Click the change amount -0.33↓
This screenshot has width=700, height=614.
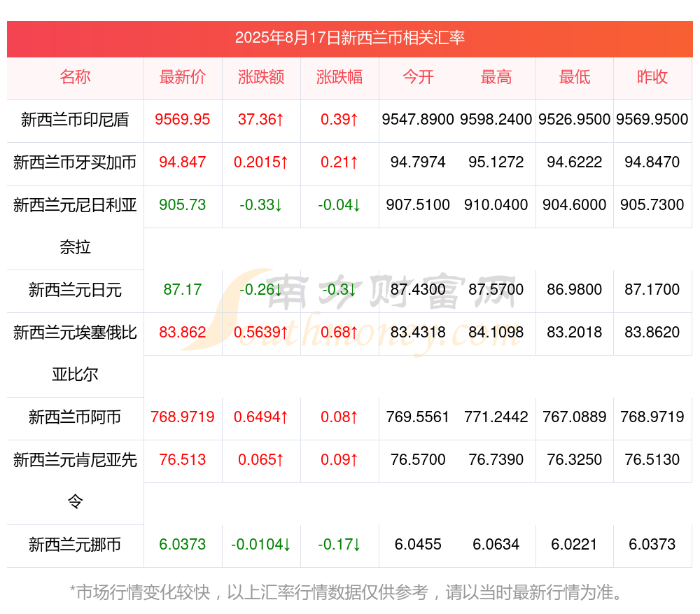tap(261, 204)
